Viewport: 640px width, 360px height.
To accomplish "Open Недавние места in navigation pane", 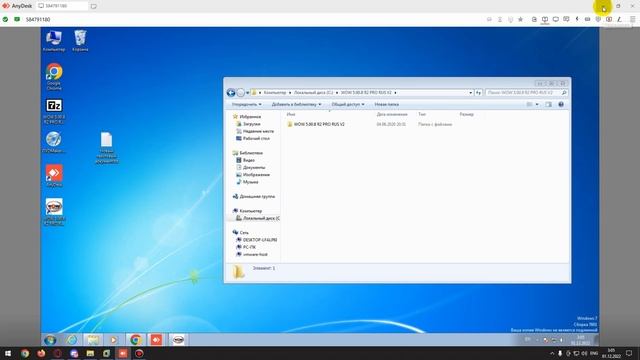I will click(x=255, y=131).
